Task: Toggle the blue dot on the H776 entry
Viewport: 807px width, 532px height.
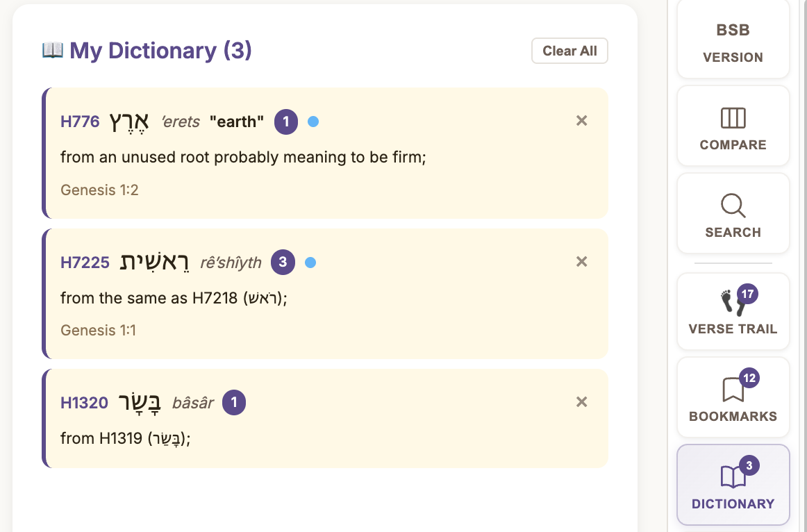Action: click(x=313, y=121)
